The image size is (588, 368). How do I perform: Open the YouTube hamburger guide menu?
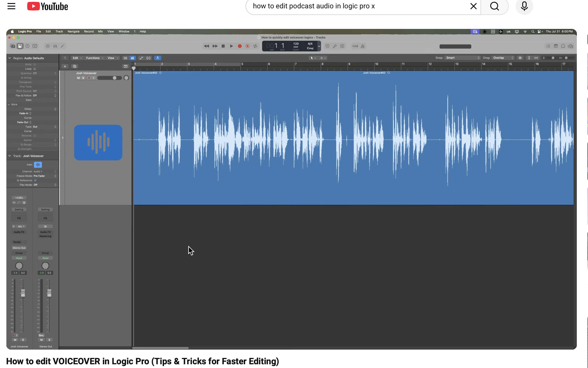[11, 6]
